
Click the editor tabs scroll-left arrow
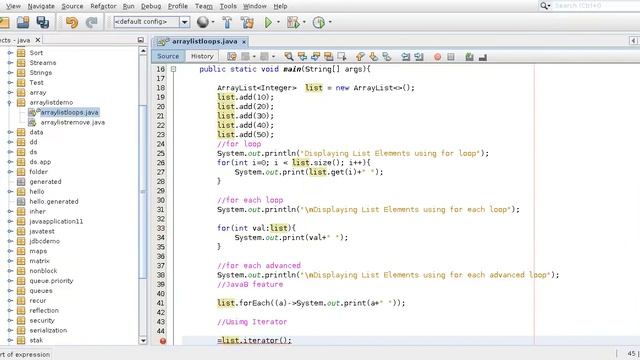click(633, 41)
